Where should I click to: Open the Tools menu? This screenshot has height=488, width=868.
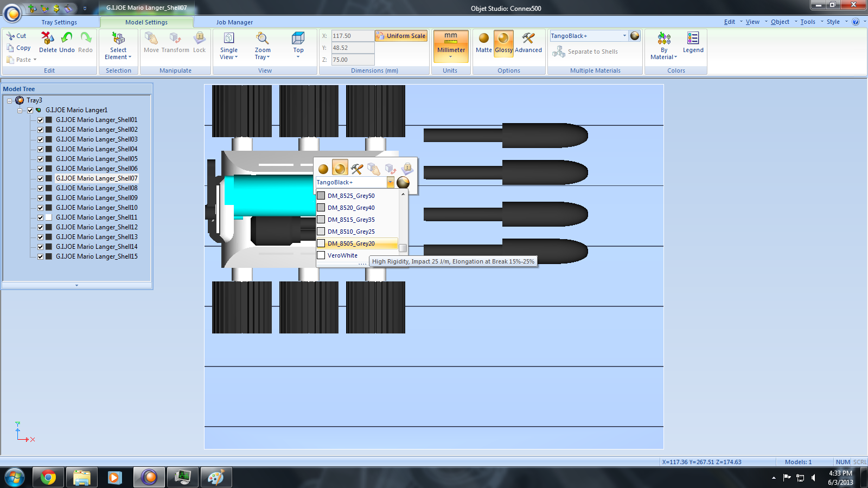[808, 22]
